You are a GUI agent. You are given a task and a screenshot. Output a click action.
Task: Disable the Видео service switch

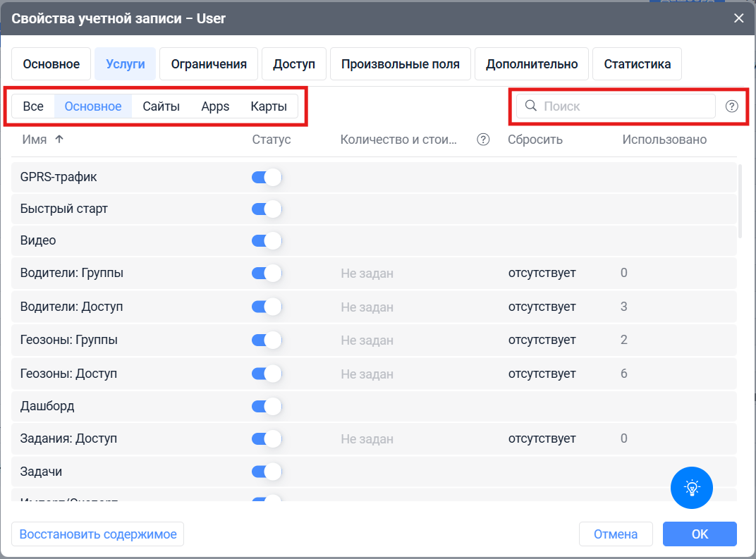point(267,240)
